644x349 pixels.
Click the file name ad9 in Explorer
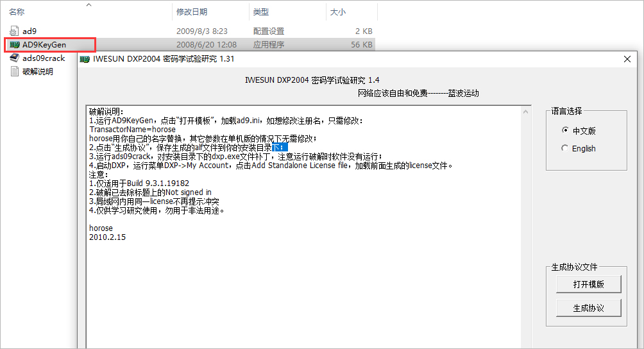tap(29, 31)
